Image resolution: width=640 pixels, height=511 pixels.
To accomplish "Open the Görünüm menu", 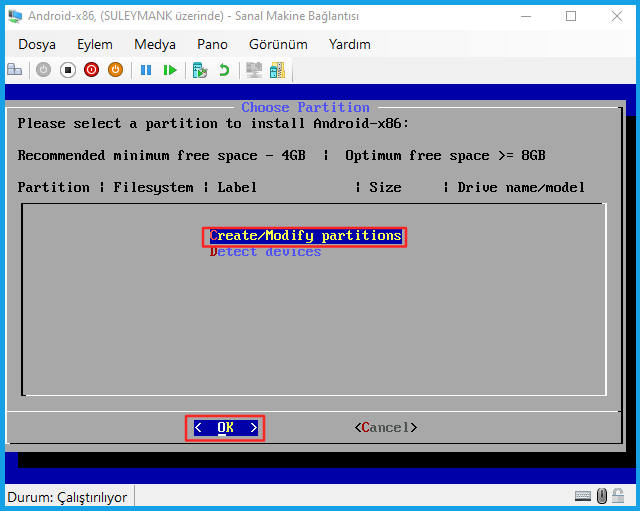I will tap(278, 44).
